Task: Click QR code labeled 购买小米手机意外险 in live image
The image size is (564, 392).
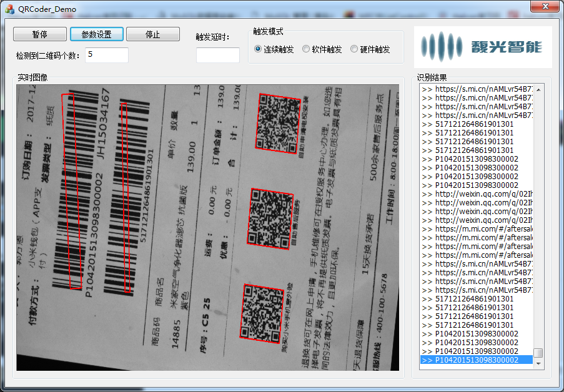Action: [262, 313]
